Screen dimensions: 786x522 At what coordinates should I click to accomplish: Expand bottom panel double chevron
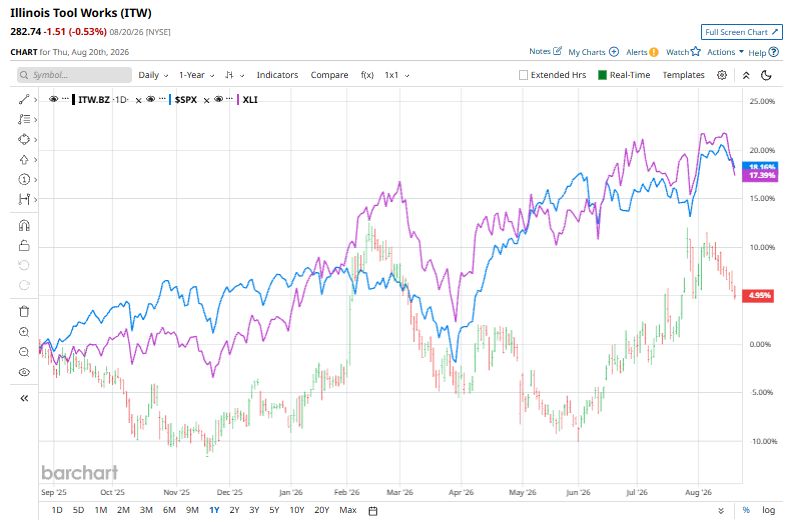pos(721,510)
